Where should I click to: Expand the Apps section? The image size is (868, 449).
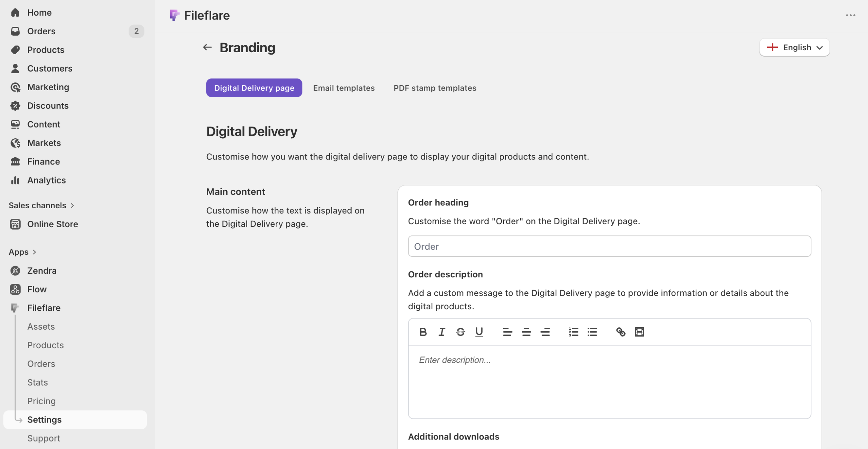(22, 252)
